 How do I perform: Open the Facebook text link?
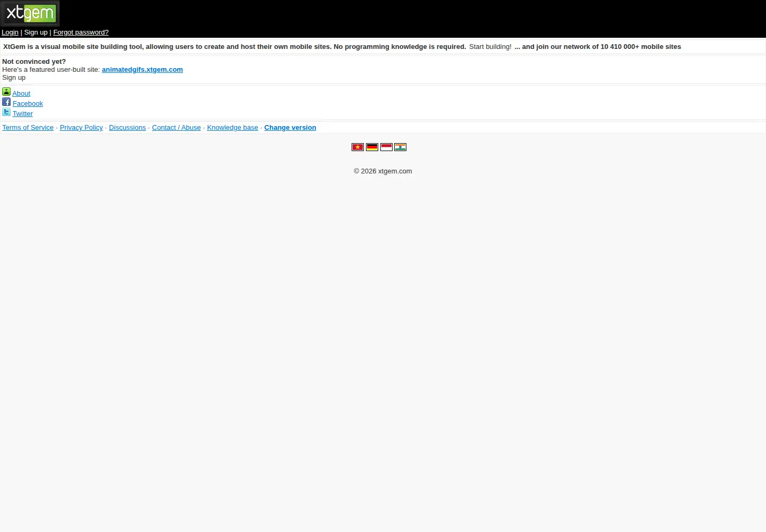[x=28, y=104]
